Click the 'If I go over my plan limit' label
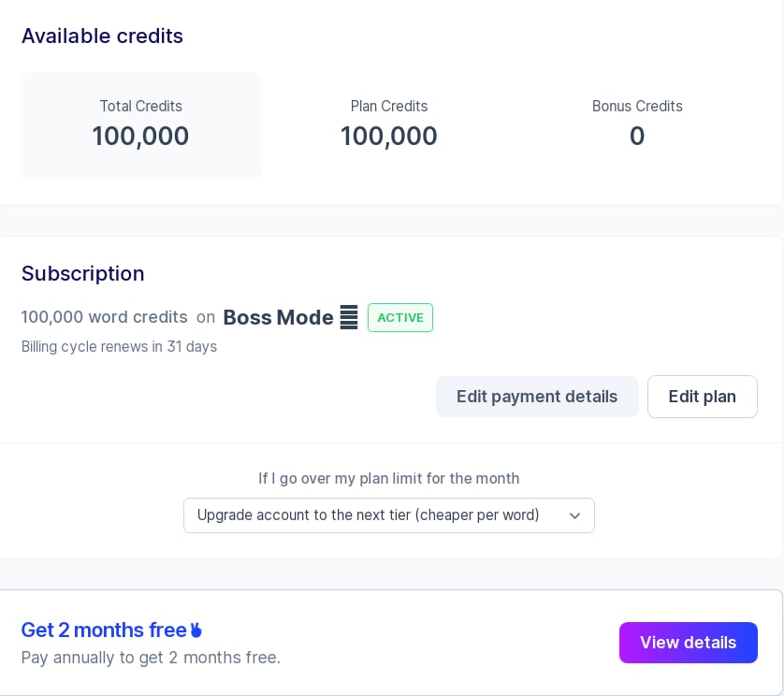Viewport: 784px width, 696px height. coord(388,478)
